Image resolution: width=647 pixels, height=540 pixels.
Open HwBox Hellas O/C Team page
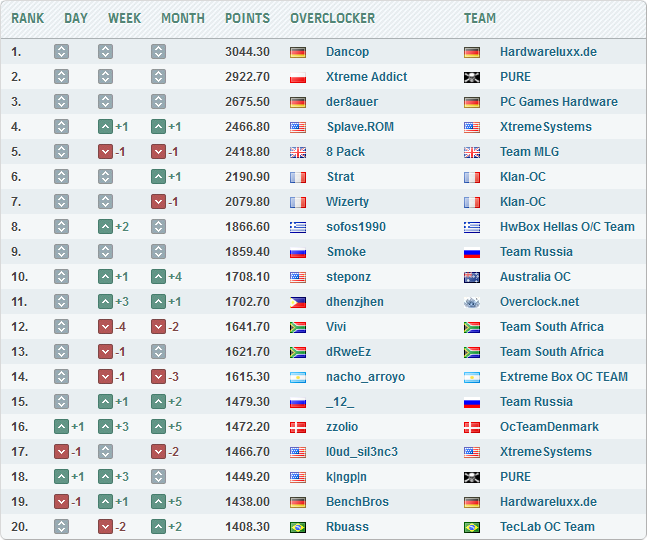tap(567, 227)
